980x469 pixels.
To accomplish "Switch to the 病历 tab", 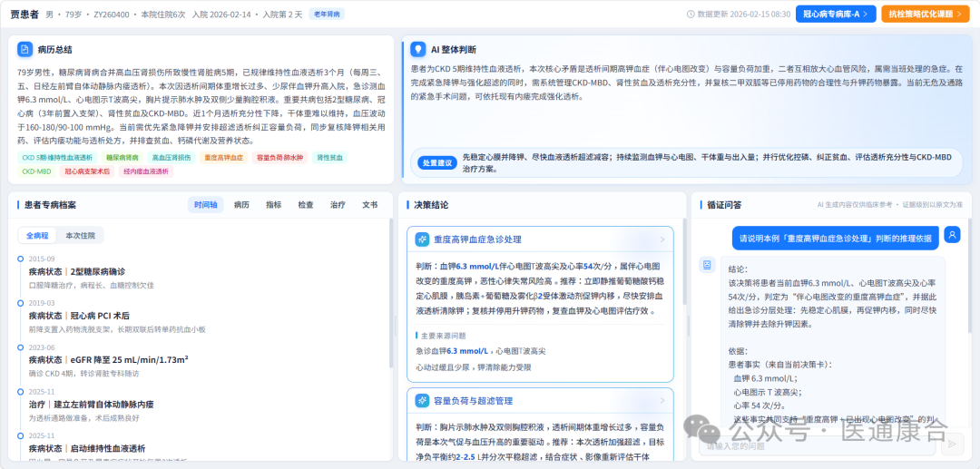I will 241,205.
